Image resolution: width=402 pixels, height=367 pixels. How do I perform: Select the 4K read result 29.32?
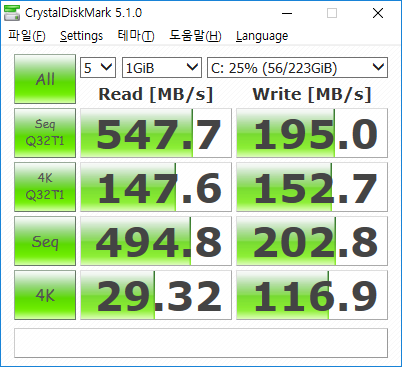[156, 295]
